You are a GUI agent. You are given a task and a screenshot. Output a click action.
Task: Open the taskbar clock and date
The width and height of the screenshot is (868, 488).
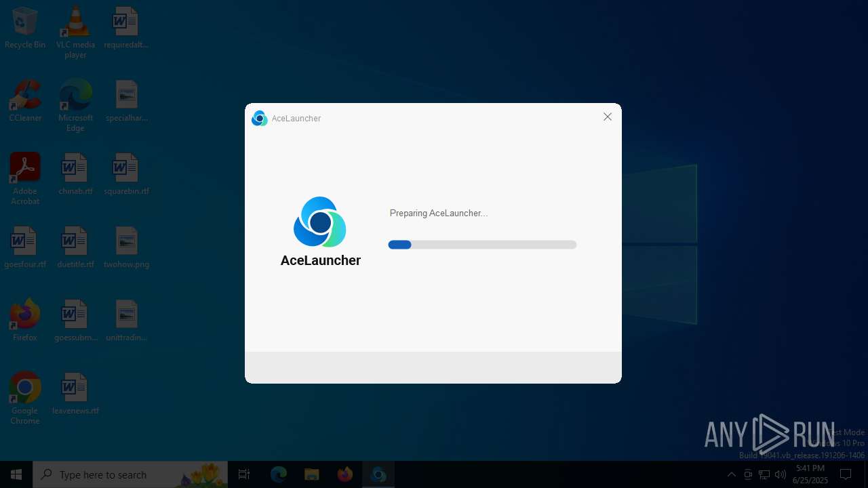(810, 474)
